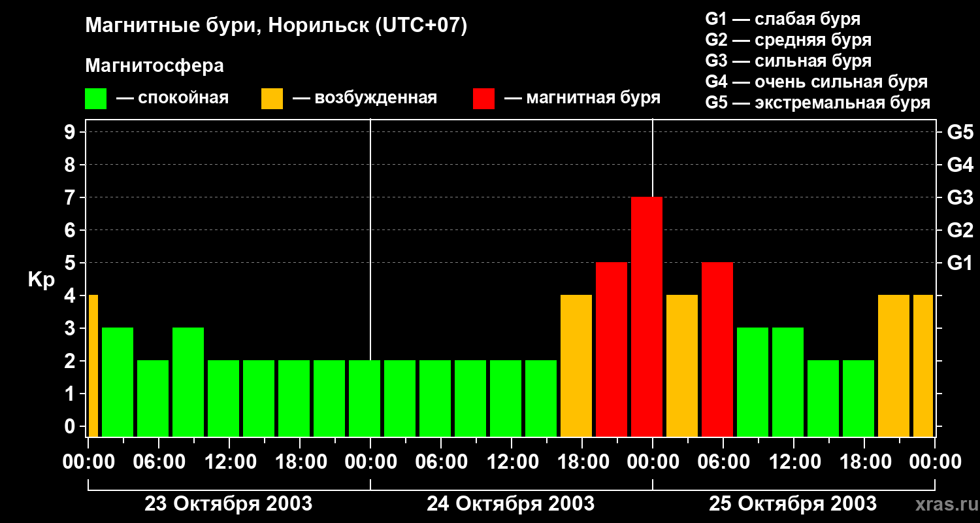Open the xras.ru watermark link
The width and height of the screenshot is (980, 523).
pyautogui.click(x=943, y=504)
